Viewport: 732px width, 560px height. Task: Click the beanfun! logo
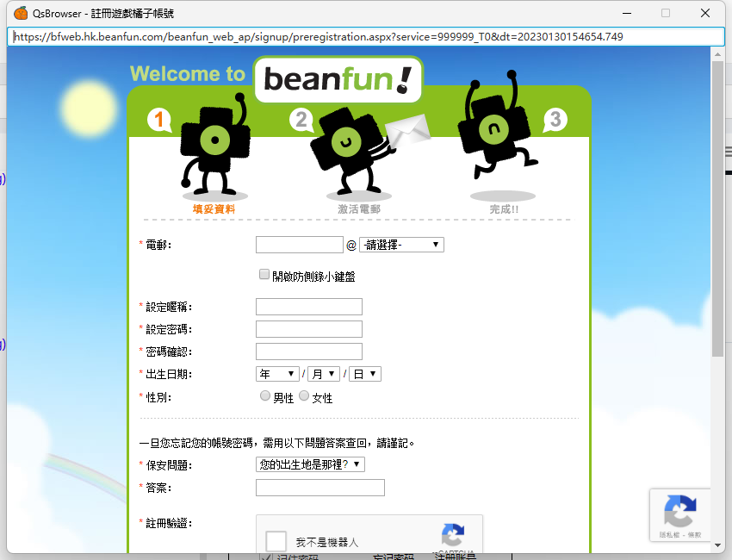[x=338, y=79]
